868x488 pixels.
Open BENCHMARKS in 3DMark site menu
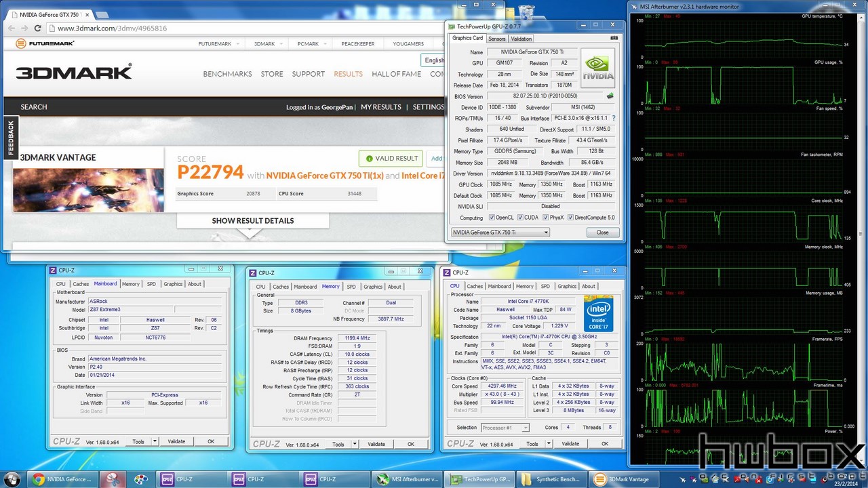(227, 74)
